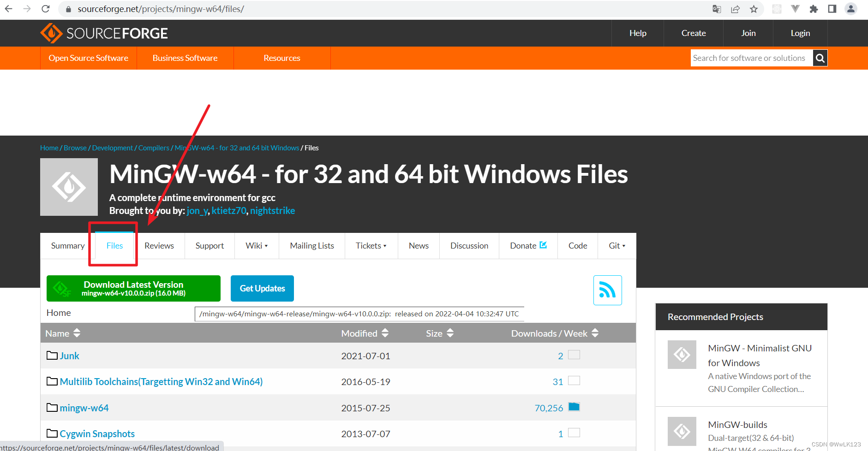Image resolution: width=868 pixels, height=451 pixels.
Task: Open the browser side panel icon
Action: point(832,9)
